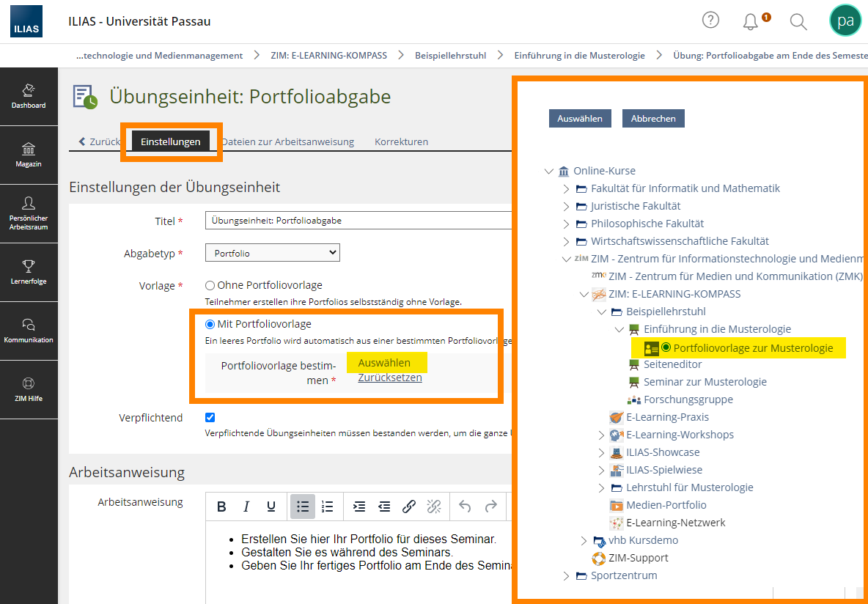
Task: Remove link via editor toolbar
Action: (x=434, y=507)
